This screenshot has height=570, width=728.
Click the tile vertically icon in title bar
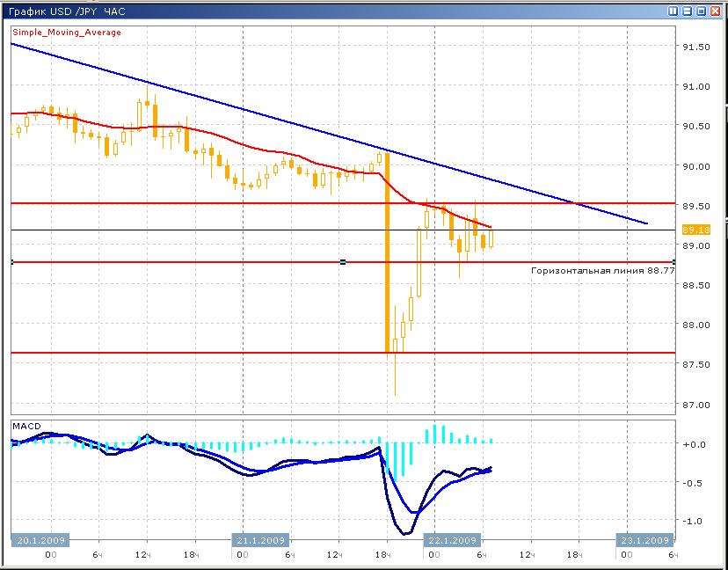673,11
